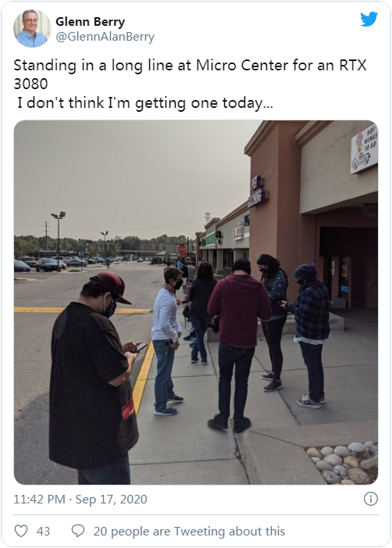Viewport: 392px width, 548px height.
Task: Open '20 people are Tweeting about this'
Action: click(189, 532)
